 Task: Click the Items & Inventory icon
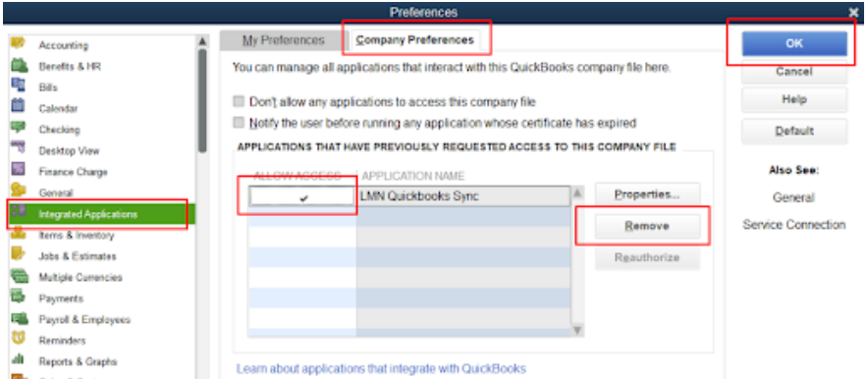(19, 234)
